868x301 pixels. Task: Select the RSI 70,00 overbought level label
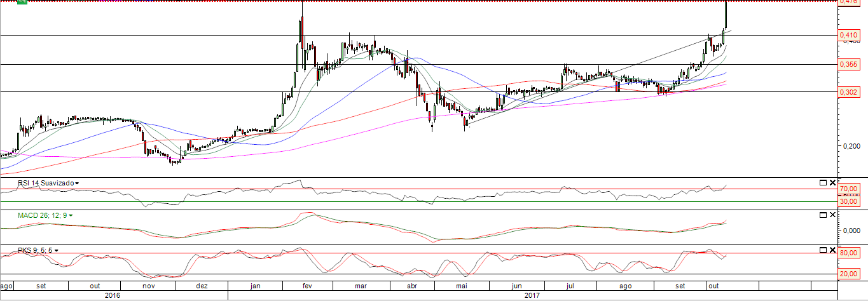(849, 189)
